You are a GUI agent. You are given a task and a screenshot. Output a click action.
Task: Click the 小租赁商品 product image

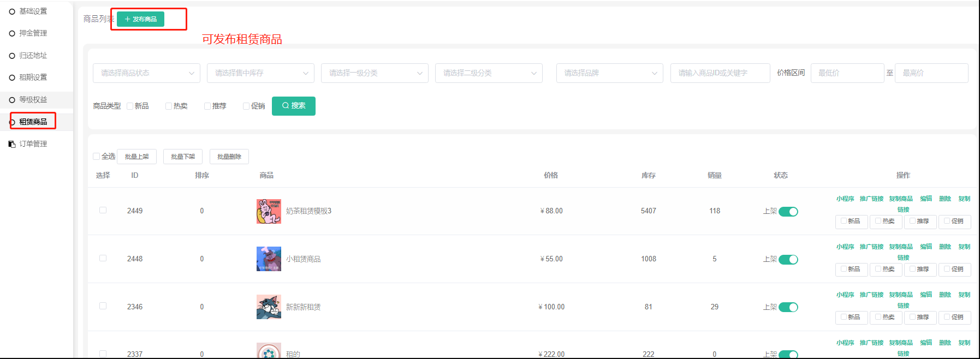(x=269, y=259)
